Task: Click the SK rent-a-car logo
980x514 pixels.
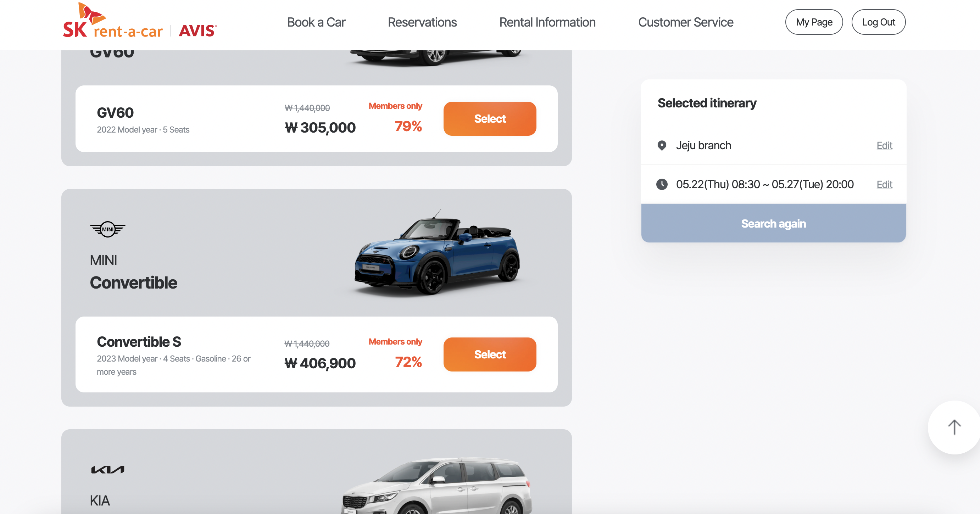Action: click(113, 22)
